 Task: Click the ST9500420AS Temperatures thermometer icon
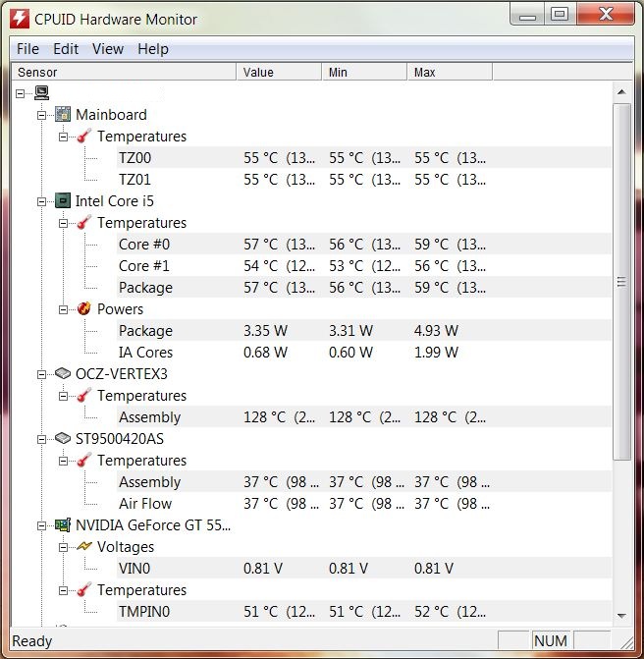pos(84,461)
